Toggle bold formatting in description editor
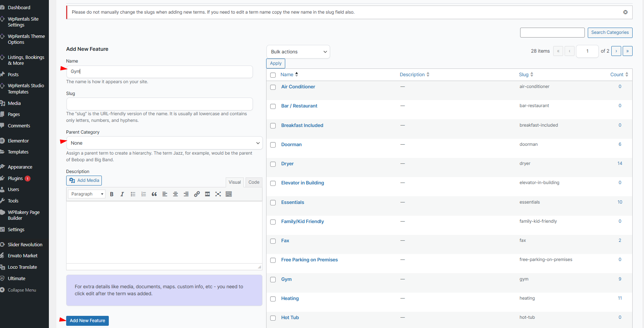The width and height of the screenshot is (644, 328). point(112,194)
